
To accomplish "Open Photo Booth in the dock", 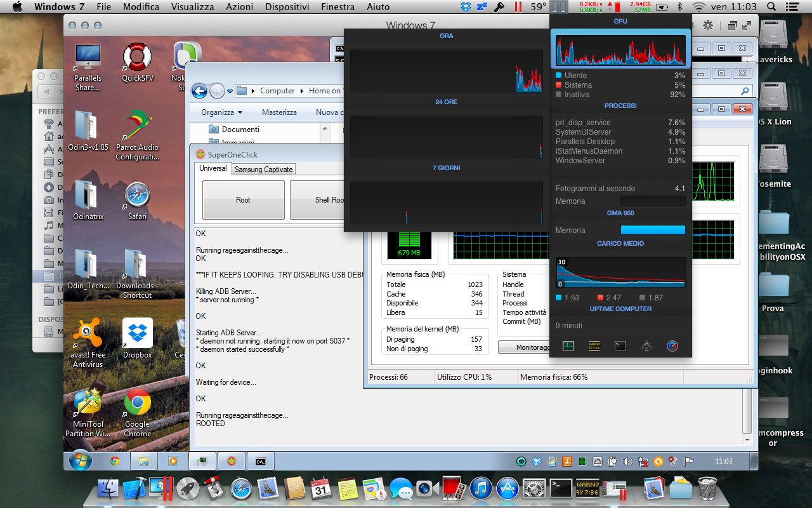I will (455, 488).
